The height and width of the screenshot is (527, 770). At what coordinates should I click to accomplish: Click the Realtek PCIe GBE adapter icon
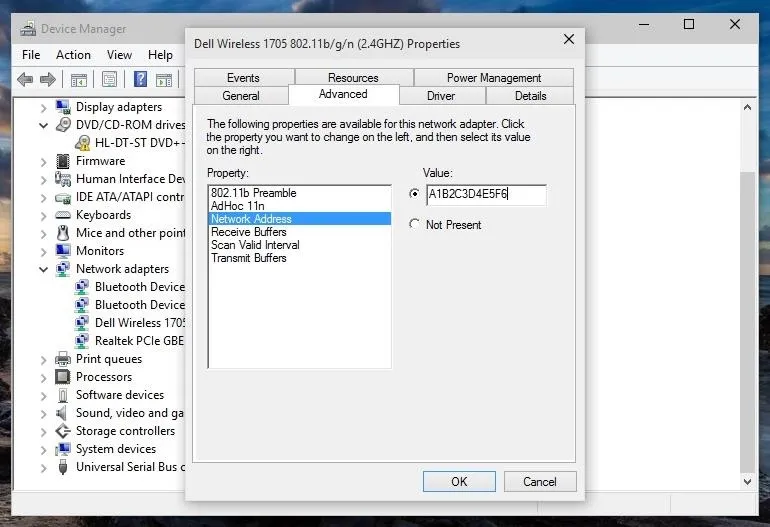click(82, 340)
